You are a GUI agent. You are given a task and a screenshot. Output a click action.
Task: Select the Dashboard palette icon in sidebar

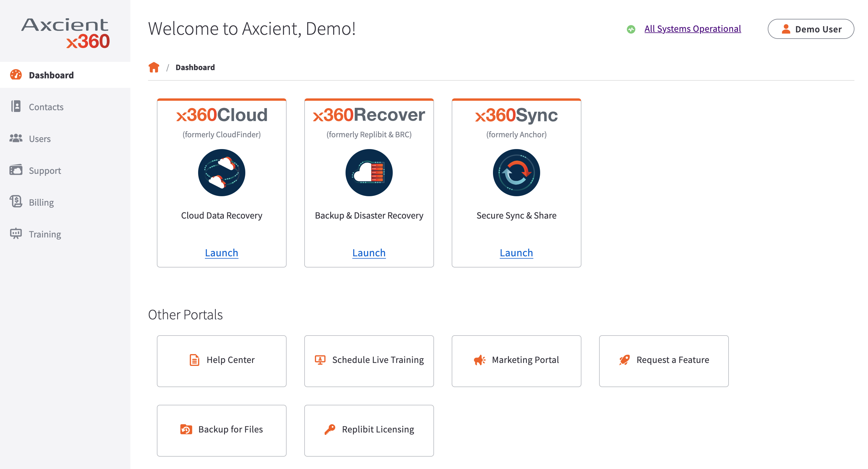pyautogui.click(x=16, y=75)
